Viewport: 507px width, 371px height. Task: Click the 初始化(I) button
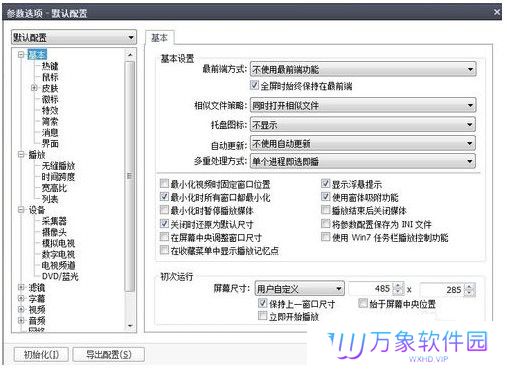pos(41,354)
